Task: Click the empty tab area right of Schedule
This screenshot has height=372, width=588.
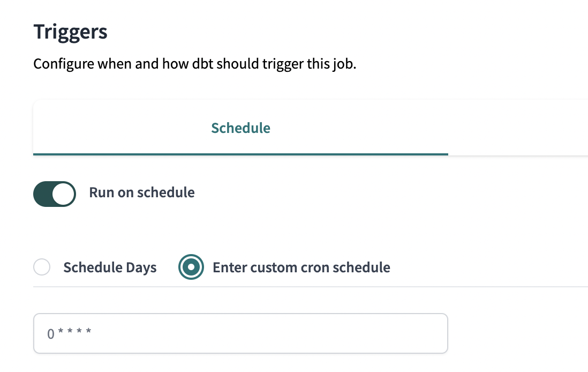Action: click(x=517, y=129)
